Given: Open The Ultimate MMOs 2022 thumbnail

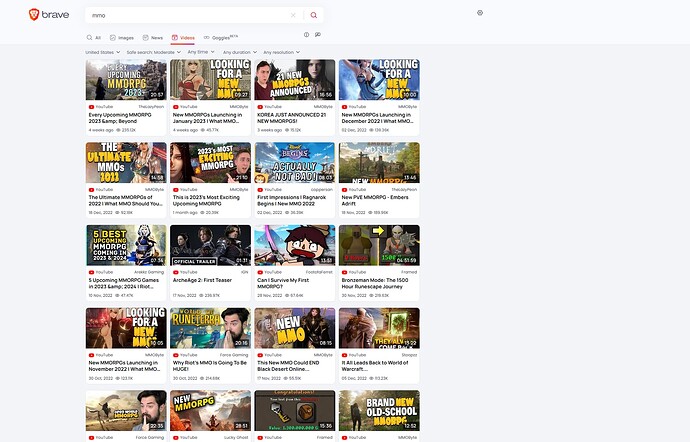Looking at the screenshot, I should [x=126, y=162].
